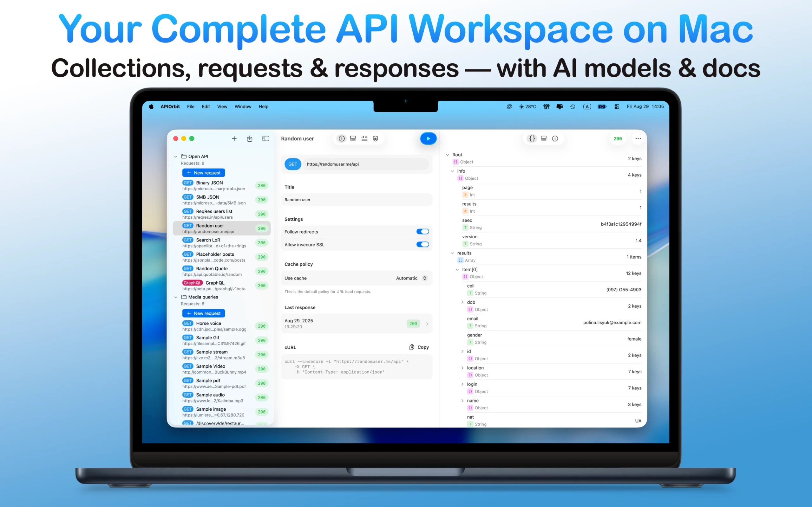The image size is (812, 507).
Task: Copy the cURL command
Action: pyautogui.click(x=419, y=347)
